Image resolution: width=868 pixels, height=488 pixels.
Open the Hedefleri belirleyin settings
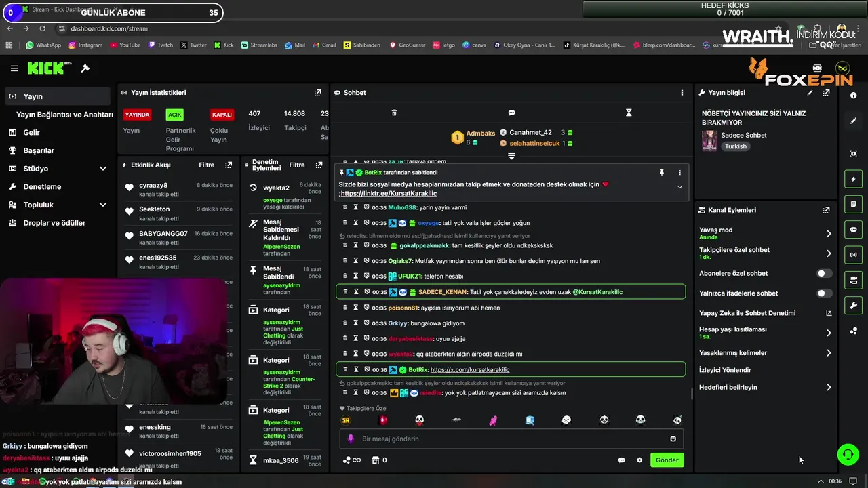765,388
